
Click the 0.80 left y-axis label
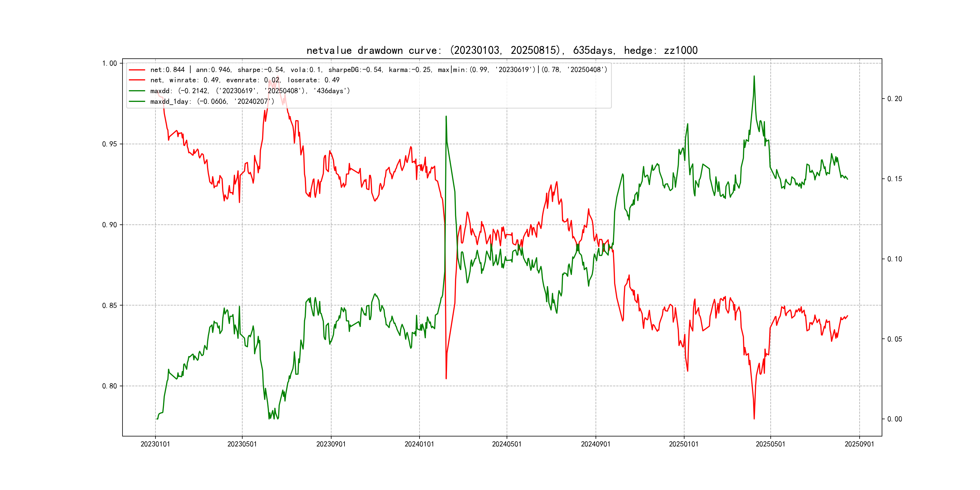point(109,386)
